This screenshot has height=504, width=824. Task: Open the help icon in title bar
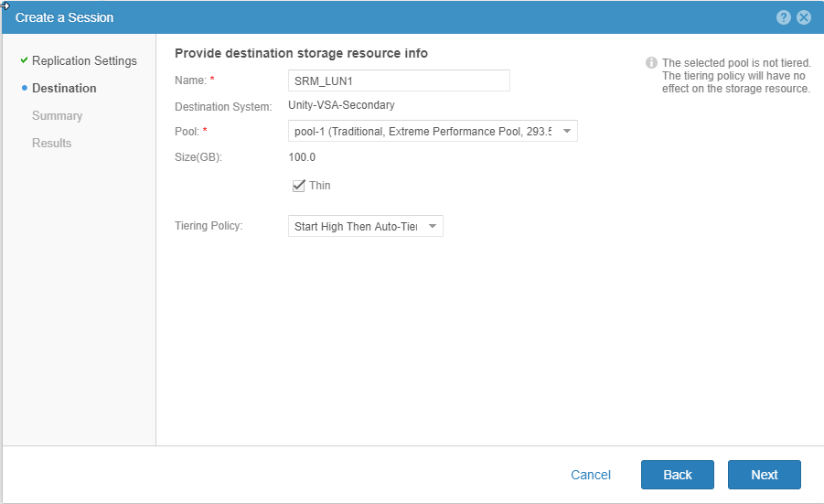pyautogui.click(x=784, y=17)
